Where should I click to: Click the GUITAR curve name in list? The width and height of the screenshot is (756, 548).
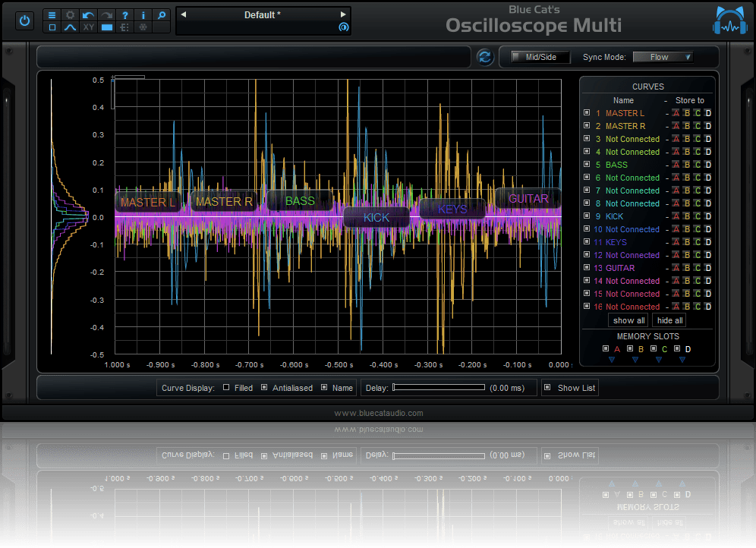coord(620,268)
